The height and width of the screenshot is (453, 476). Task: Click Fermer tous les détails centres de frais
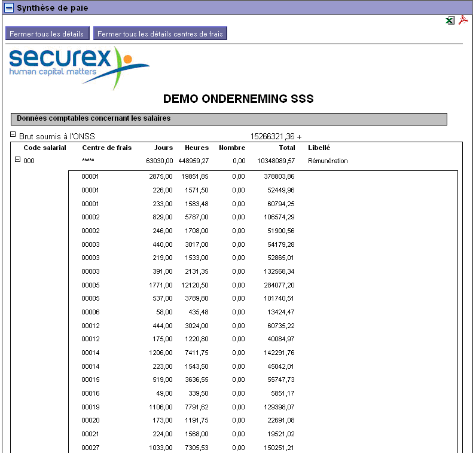pyautogui.click(x=160, y=33)
